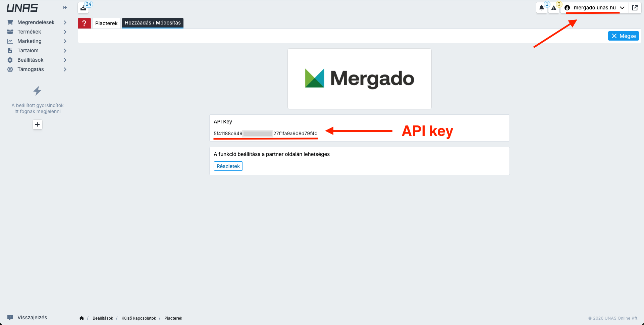Screen dimensions: 644x325
Task: Click the UNAS logo
Action: (22, 7)
